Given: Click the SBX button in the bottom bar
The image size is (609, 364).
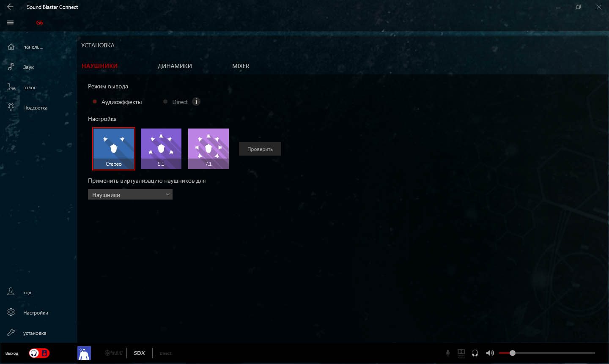Looking at the screenshot, I should pyautogui.click(x=139, y=353).
